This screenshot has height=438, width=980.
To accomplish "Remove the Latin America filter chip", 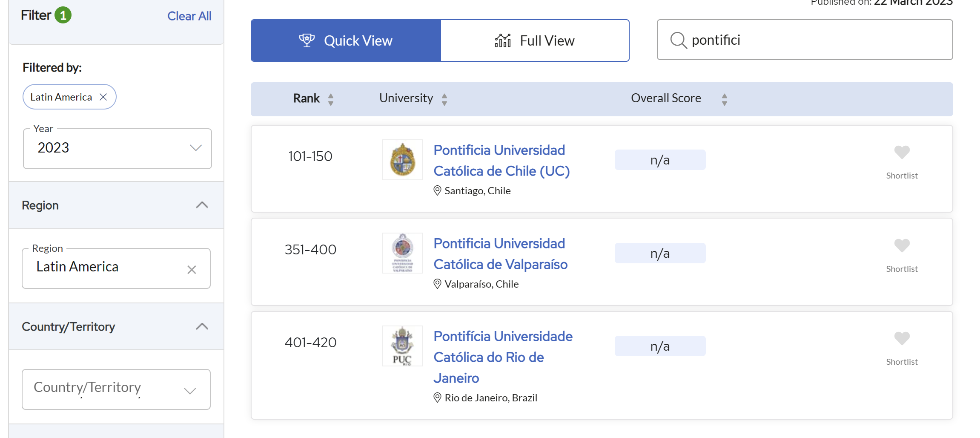I will [x=103, y=97].
